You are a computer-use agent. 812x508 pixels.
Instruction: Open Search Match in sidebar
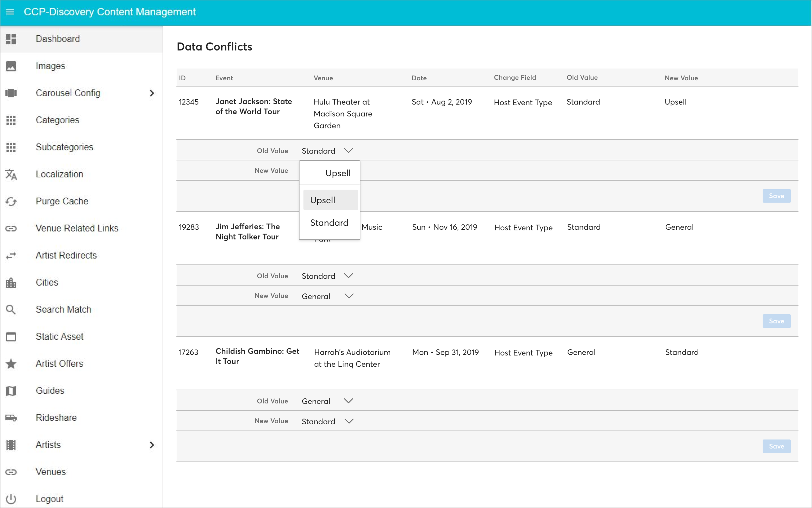click(x=81, y=310)
